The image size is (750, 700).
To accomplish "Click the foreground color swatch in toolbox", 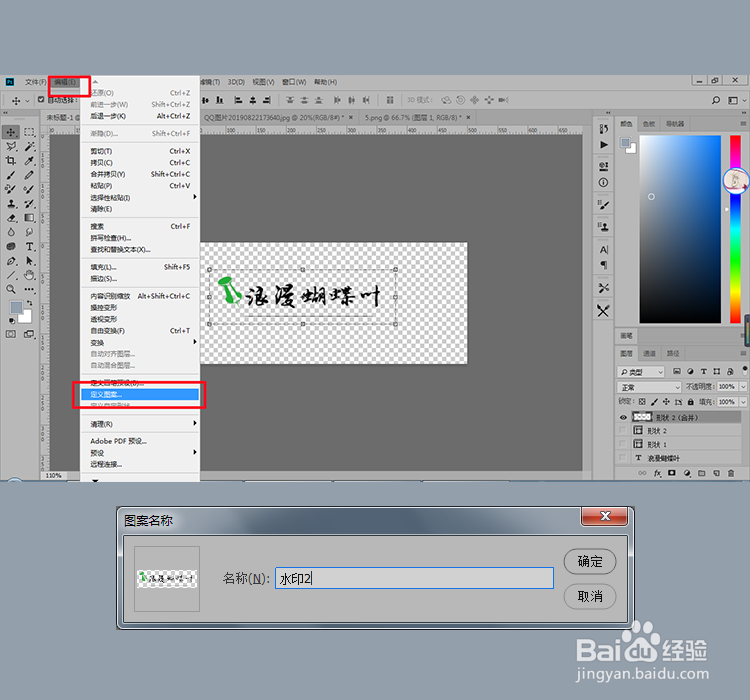I will point(16,307).
